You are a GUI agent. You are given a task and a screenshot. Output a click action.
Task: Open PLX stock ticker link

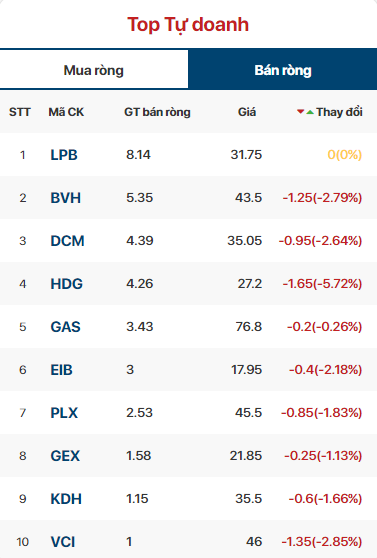point(64,413)
